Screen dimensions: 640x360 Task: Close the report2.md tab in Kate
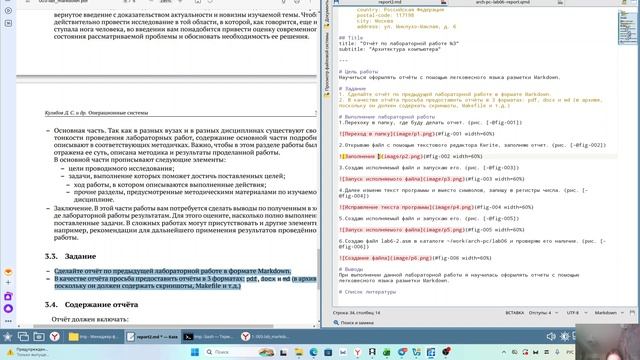tap(444, 2)
